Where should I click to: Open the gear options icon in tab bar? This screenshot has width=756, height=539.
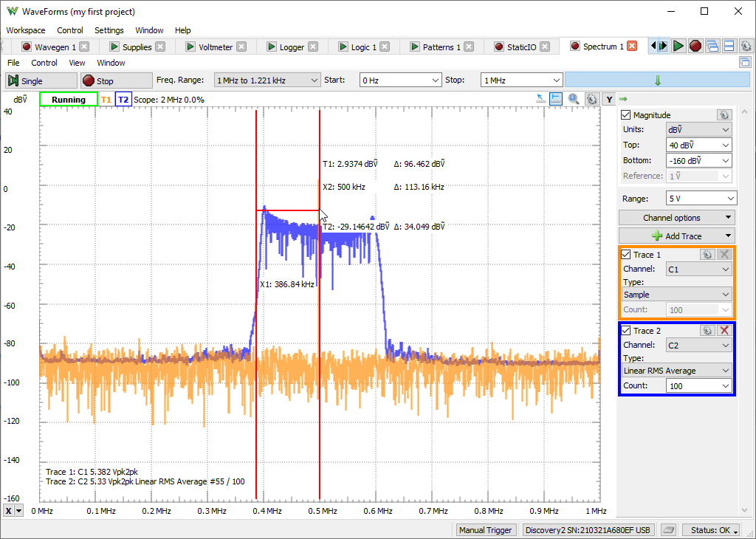746,47
